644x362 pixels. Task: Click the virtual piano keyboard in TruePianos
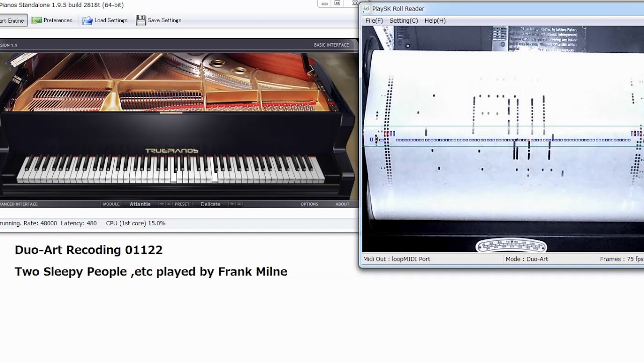click(171, 170)
